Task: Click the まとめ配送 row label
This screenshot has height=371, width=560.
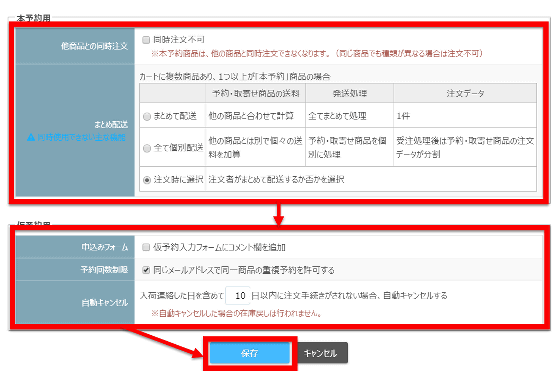Action: [x=111, y=125]
